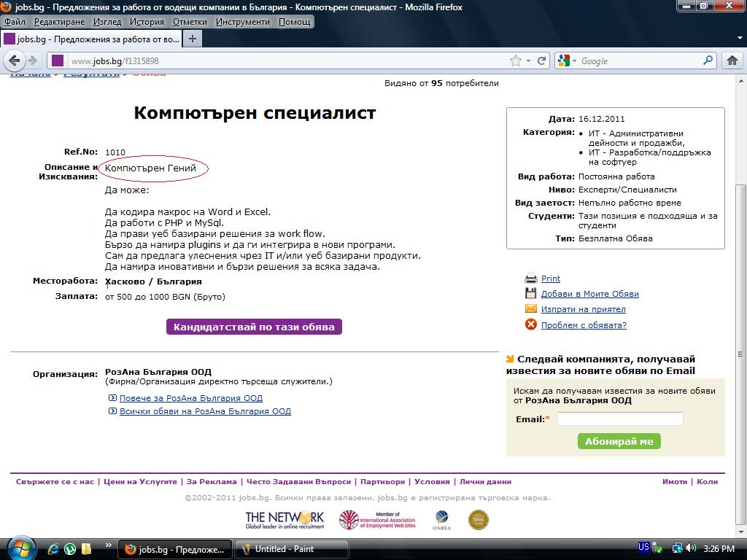Open the Помощ menu
747x560 pixels.
pyautogui.click(x=294, y=22)
